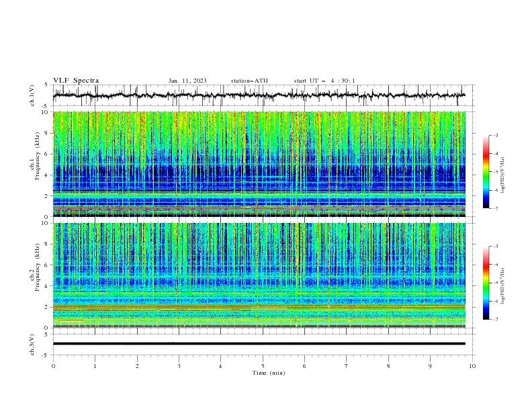The image size is (532, 411).
Task: Select the "Time (min)" x-axis label
Action: coord(269,373)
